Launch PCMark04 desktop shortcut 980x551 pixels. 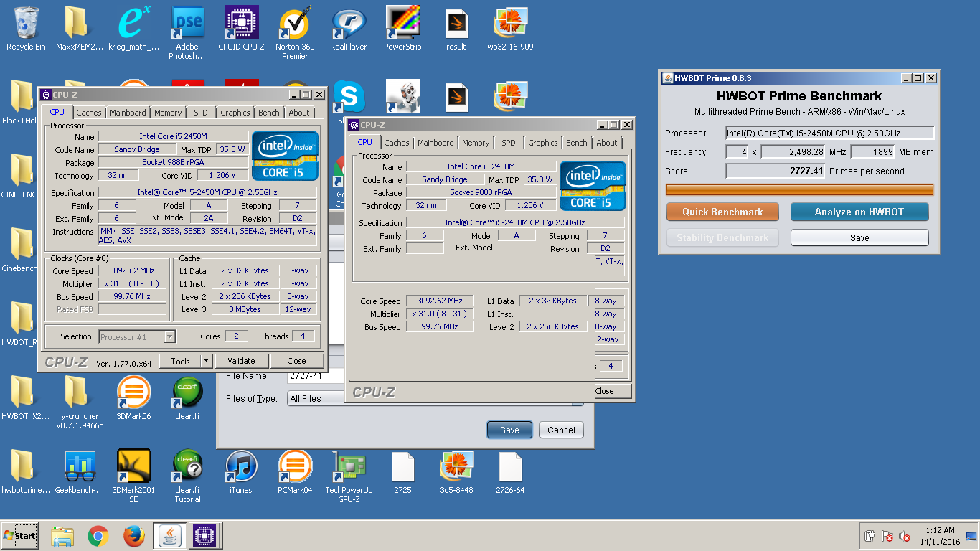pos(295,472)
